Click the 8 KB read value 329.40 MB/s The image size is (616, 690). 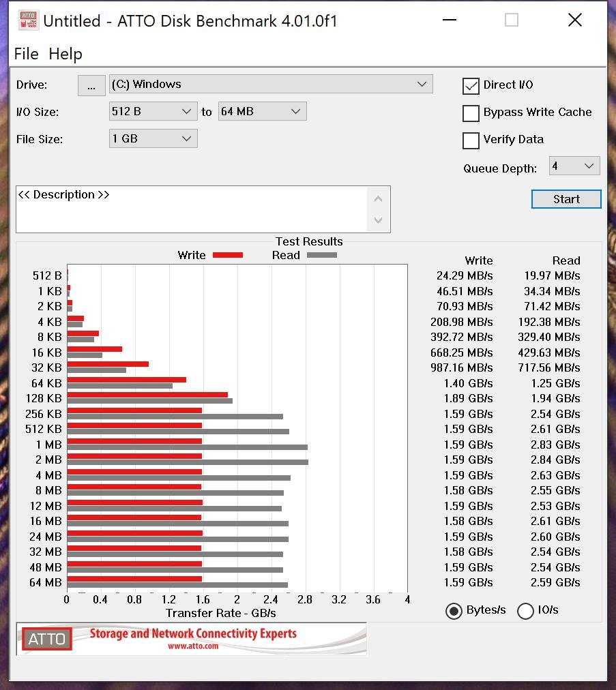tap(549, 337)
